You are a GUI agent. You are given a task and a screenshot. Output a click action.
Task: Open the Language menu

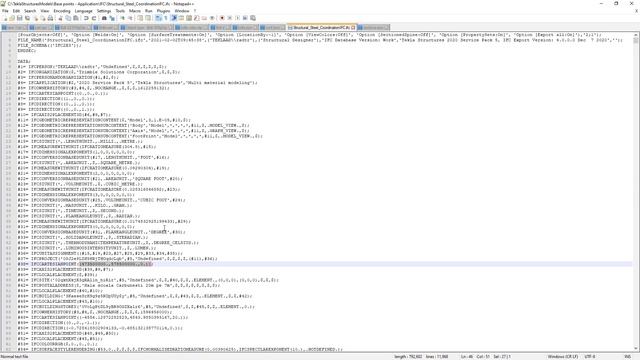click(84, 11)
